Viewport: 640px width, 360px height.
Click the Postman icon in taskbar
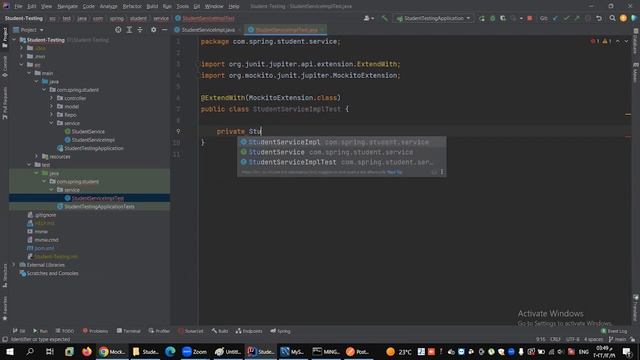click(x=357, y=351)
